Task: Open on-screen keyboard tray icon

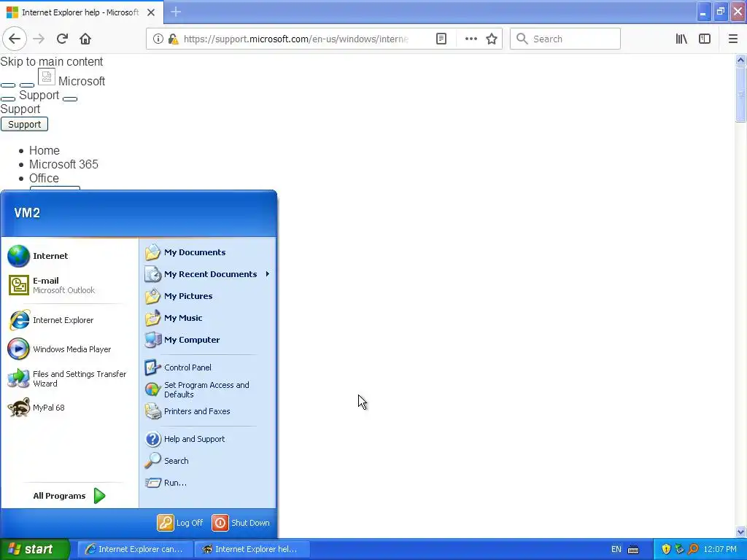Action: [x=633, y=550]
